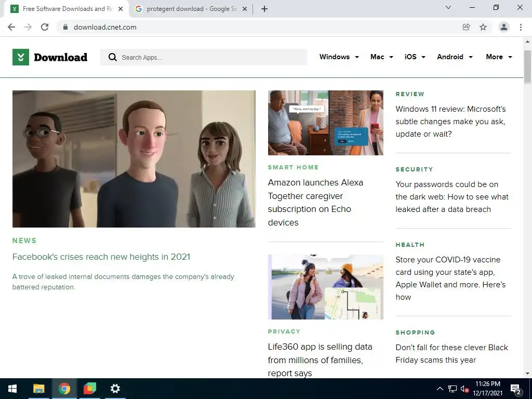This screenshot has width=532, height=399.
Task: Show hidden system tray icons
Action: 440,389
